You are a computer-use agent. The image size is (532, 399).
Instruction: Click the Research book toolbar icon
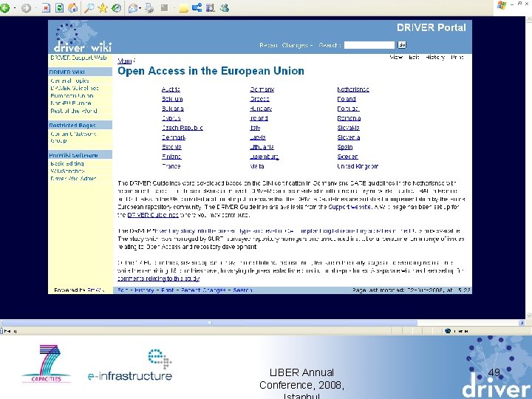pos(211,8)
